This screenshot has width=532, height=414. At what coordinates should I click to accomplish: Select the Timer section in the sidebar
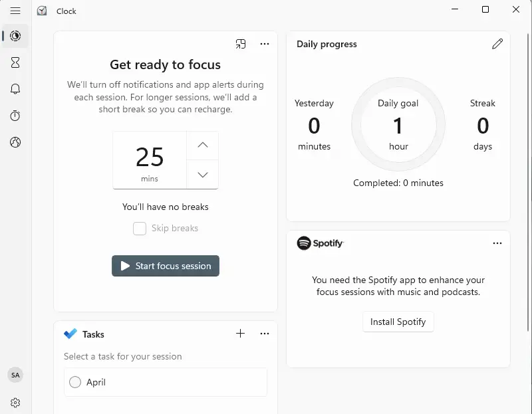tap(15, 62)
